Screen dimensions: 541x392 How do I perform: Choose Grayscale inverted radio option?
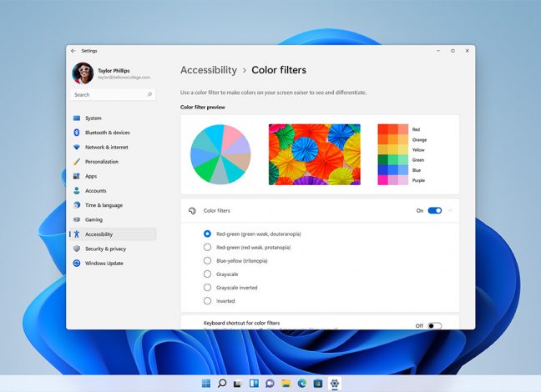click(x=207, y=288)
